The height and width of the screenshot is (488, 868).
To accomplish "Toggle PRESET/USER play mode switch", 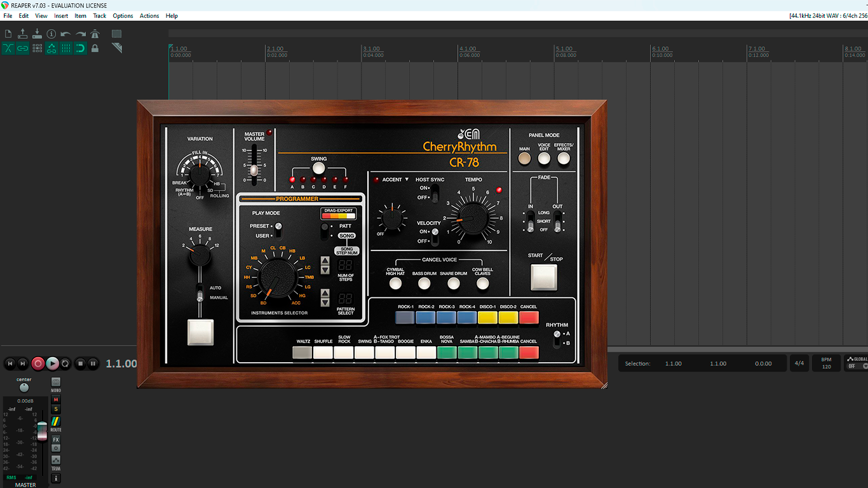I will pos(278,230).
